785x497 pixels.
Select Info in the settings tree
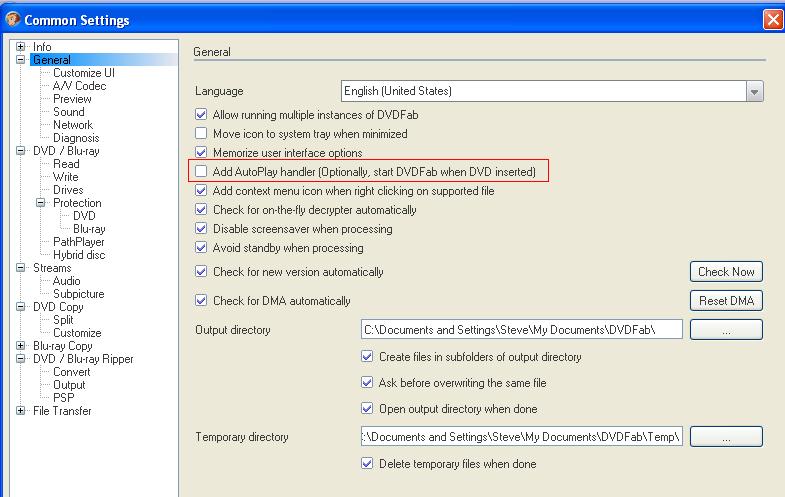42,47
